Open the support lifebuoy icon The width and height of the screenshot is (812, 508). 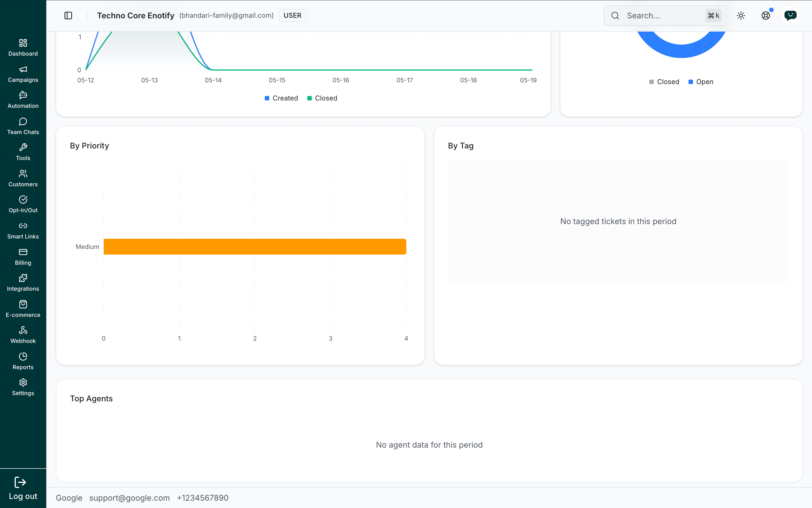tap(766, 16)
